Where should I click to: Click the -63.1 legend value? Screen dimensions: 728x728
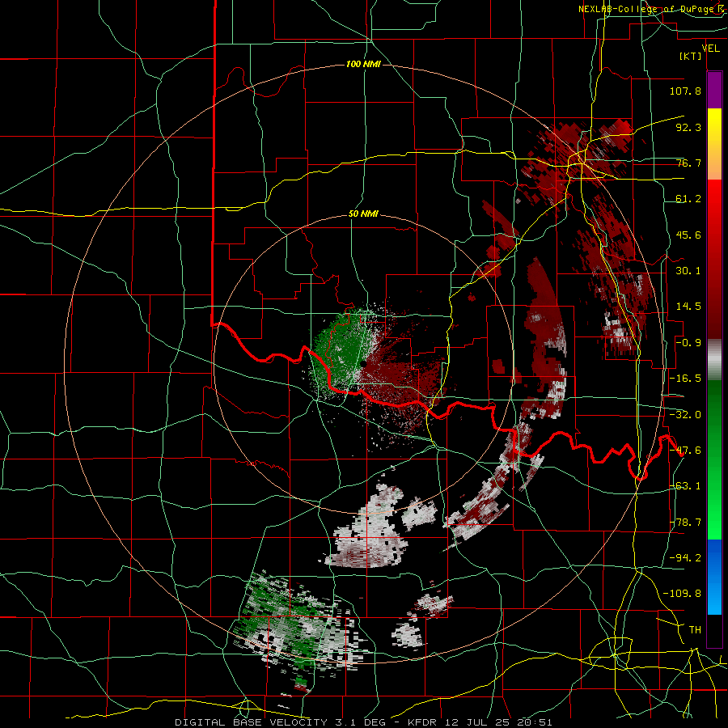685,486
